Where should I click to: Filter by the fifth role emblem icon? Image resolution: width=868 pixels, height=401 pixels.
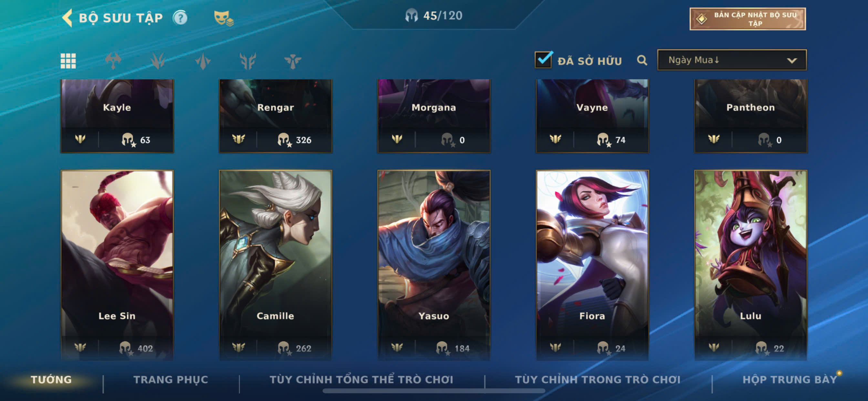pyautogui.click(x=293, y=61)
